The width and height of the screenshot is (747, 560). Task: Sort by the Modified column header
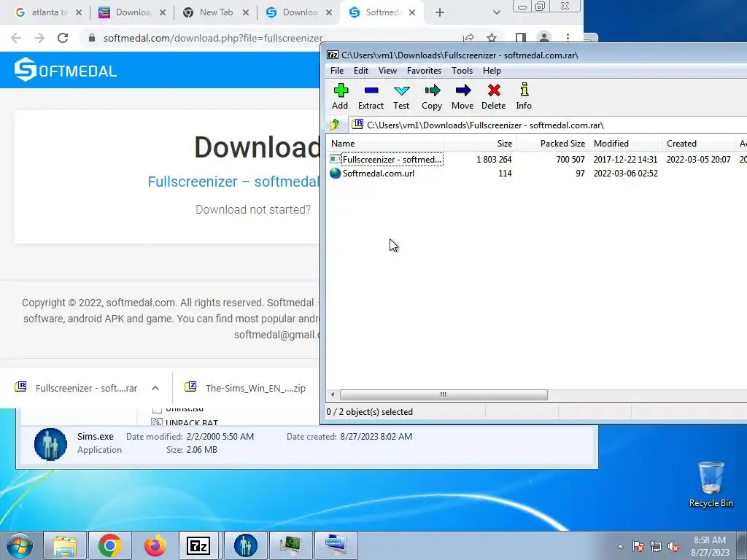point(625,144)
